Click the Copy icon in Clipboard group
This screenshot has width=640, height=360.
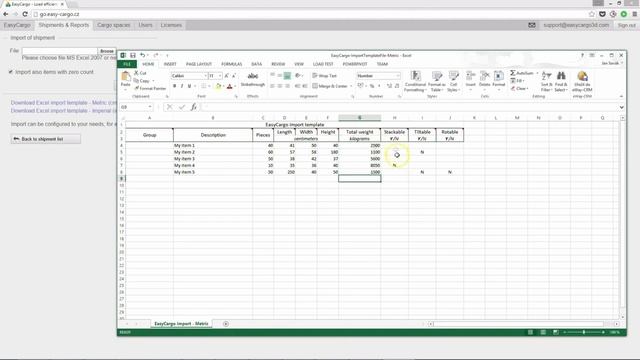click(x=137, y=81)
